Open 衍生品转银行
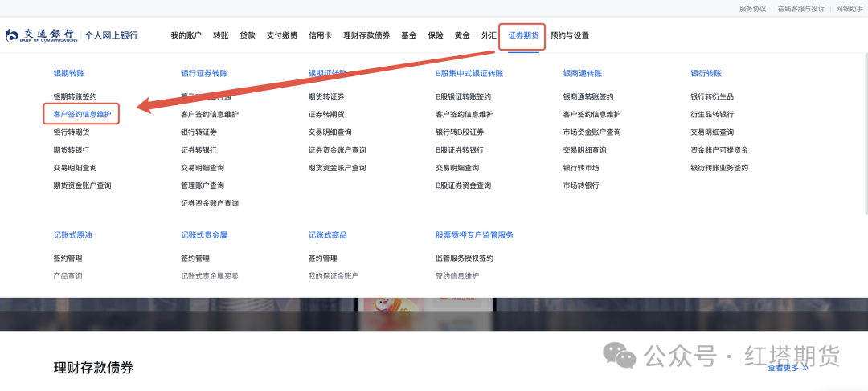Viewport: 868px width, 391px height. (712, 115)
